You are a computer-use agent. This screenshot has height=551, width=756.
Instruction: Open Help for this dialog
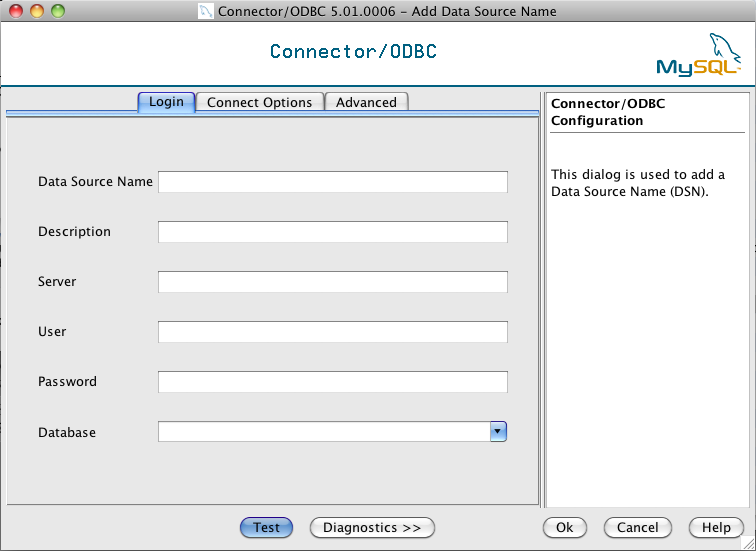[716, 527]
